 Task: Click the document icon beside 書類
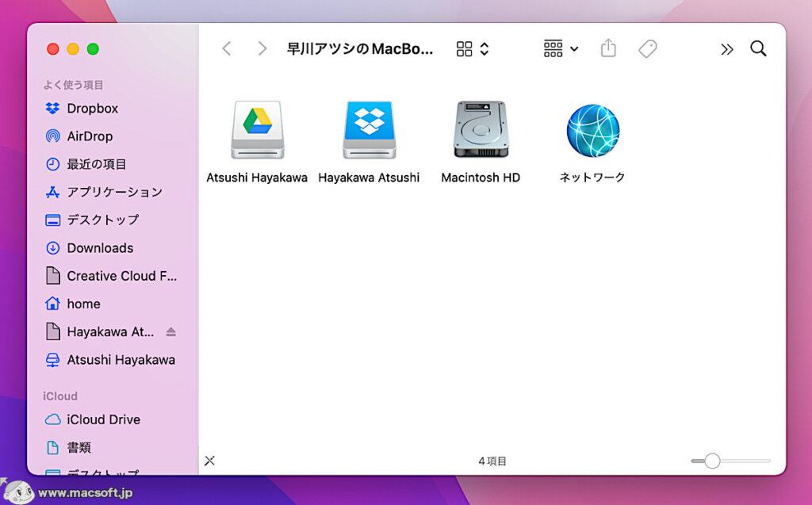point(52,447)
